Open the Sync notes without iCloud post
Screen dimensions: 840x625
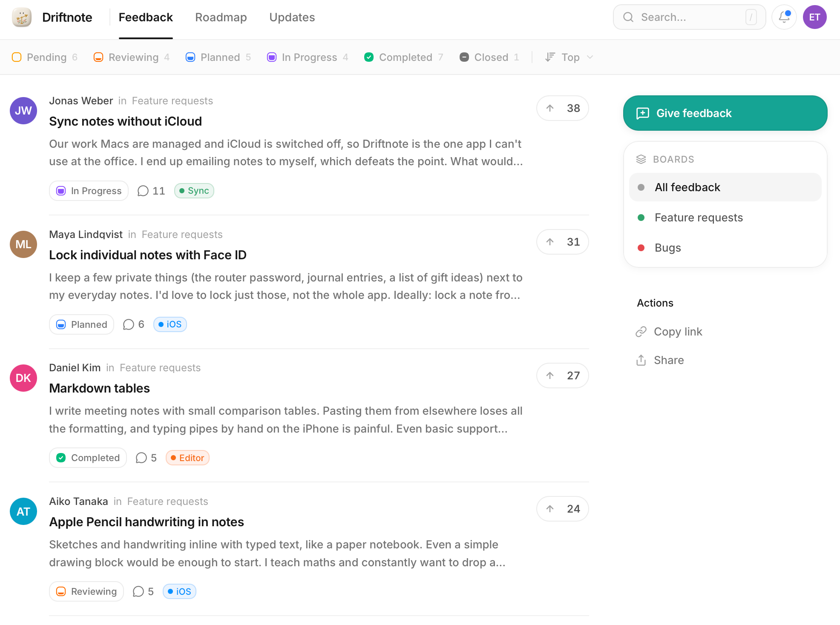(x=126, y=121)
